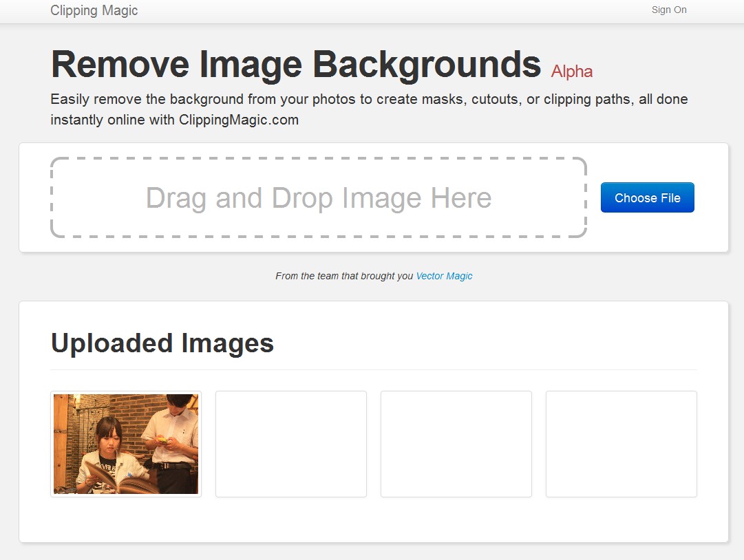744x560 pixels.
Task: Open Vector Magic from the tagline
Action: (444, 276)
